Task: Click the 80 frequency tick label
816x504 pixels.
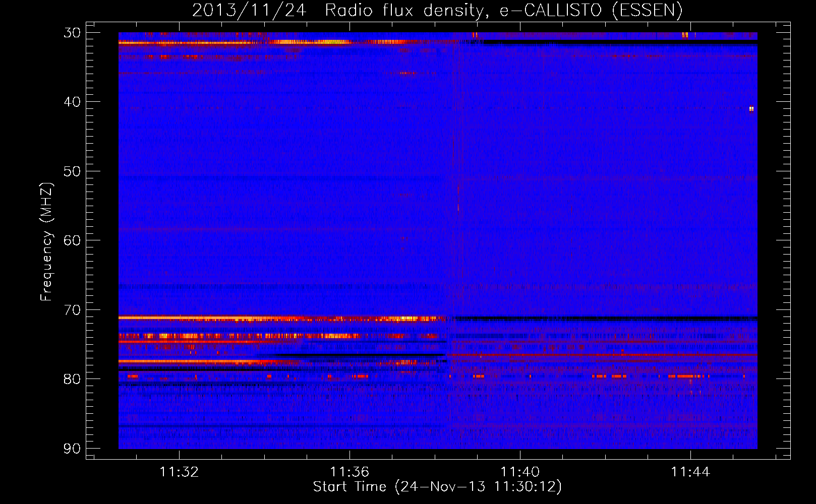Action: (x=72, y=379)
